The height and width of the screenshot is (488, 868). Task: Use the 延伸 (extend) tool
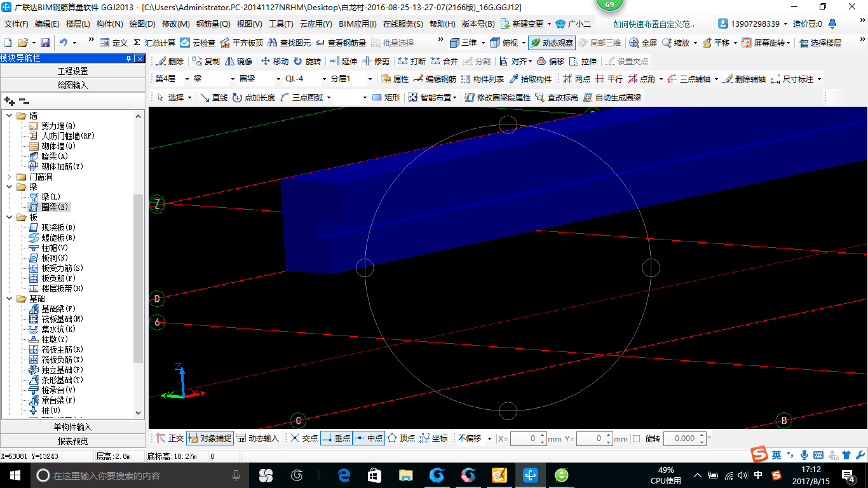point(343,62)
